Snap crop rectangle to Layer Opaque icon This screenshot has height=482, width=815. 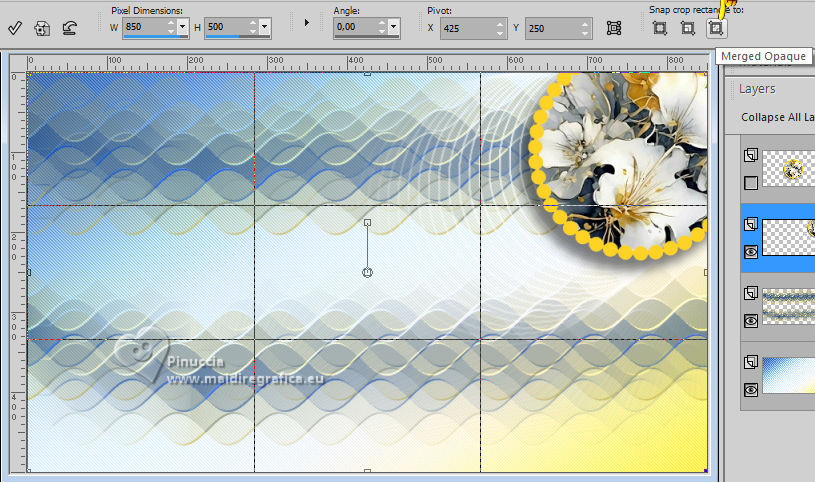[688, 28]
